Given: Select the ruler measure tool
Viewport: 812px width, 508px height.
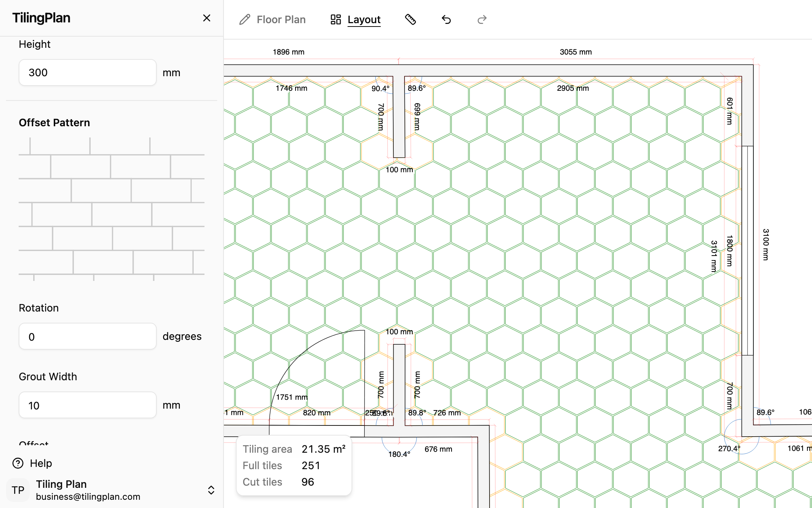Looking at the screenshot, I should pyautogui.click(x=410, y=19).
